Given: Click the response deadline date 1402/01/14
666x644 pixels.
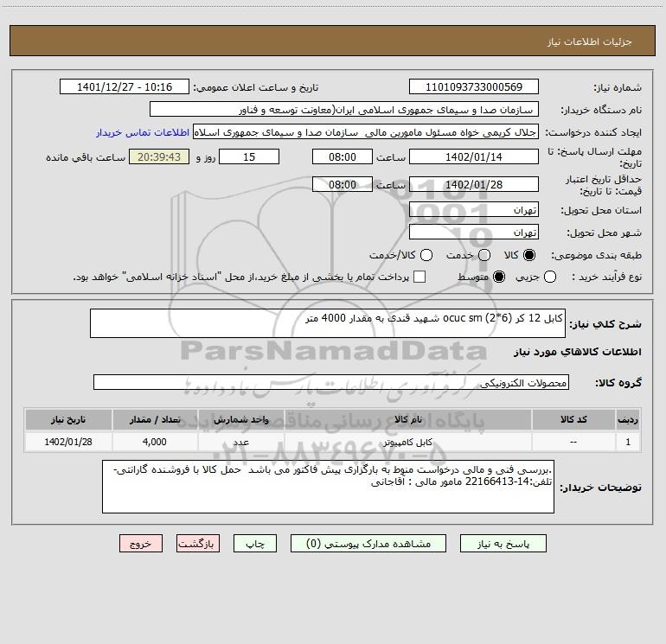Looking at the screenshot, I should (x=474, y=156).
